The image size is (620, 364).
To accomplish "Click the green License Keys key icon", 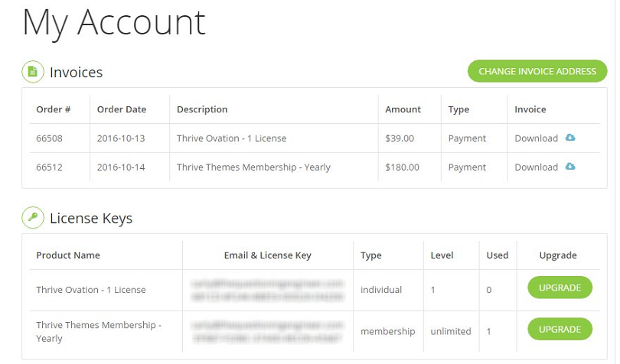I will tap(33, 217).
